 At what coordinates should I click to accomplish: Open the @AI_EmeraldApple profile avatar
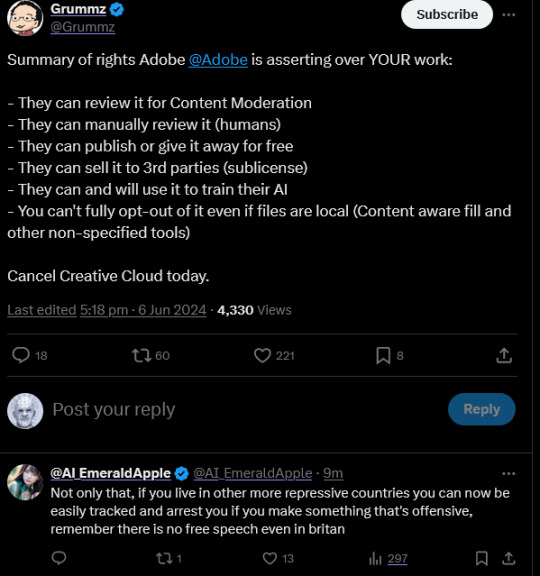(25, 482)
